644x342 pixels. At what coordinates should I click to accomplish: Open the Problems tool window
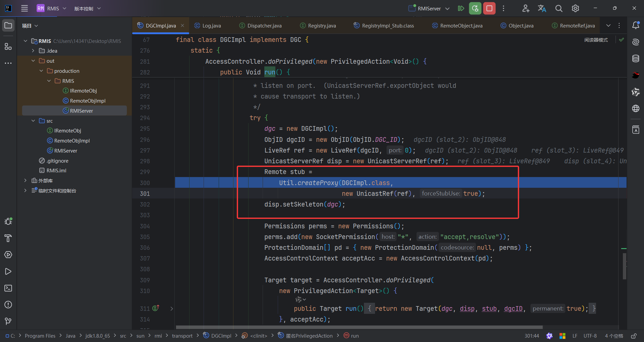tap(8, 304)
